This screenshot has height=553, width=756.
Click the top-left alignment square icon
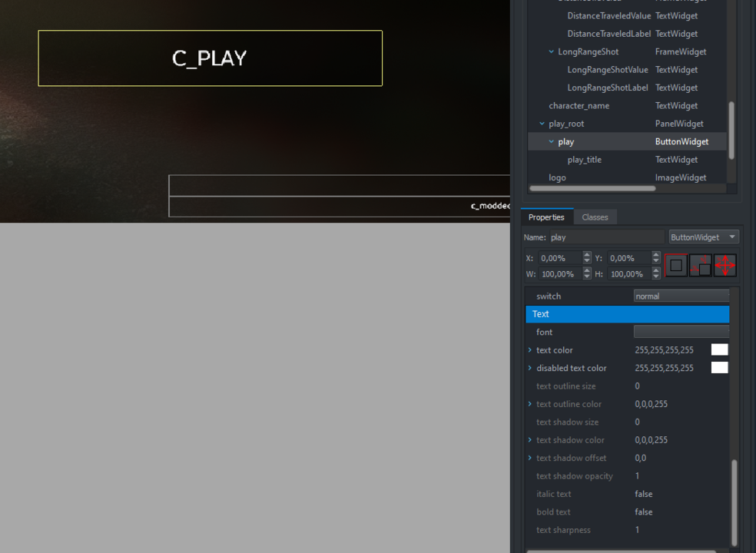(676, 265)
